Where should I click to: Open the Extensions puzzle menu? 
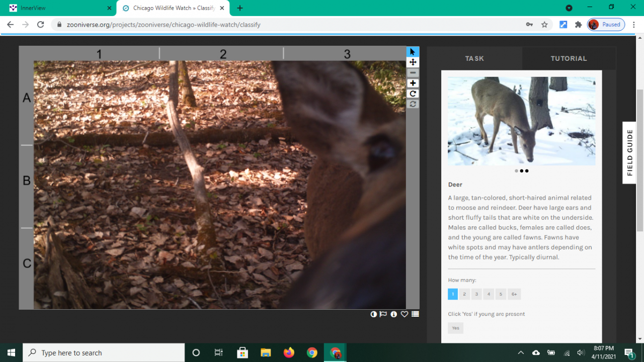(x=578, y=24)
